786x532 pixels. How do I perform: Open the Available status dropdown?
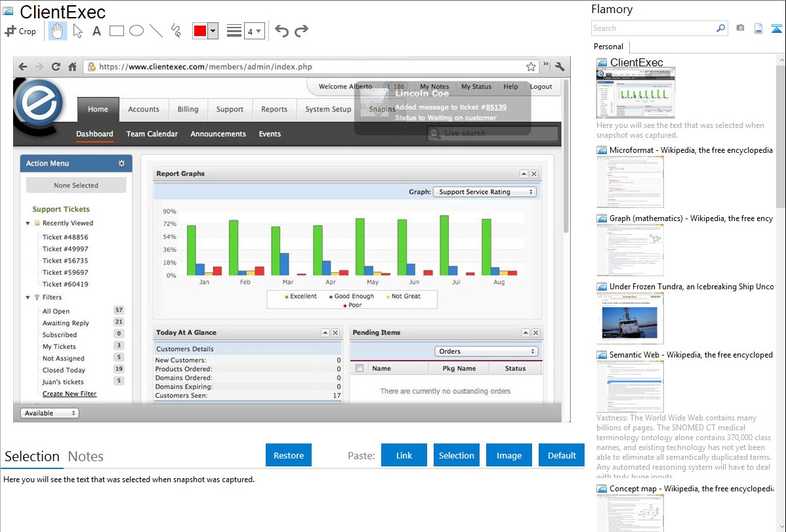click(50, 413)
